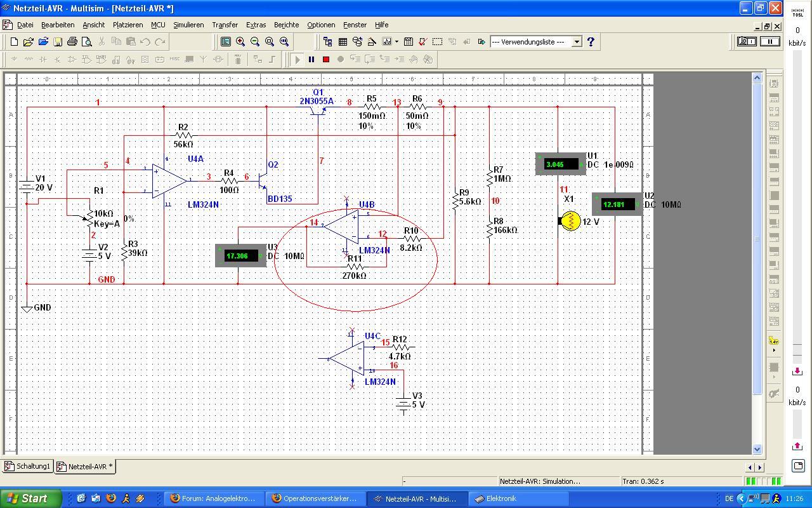This screenshot has height=508, width=812.
Task: Open the Ansicht menu
Action: pyautogui.click(x=93, y=25)
